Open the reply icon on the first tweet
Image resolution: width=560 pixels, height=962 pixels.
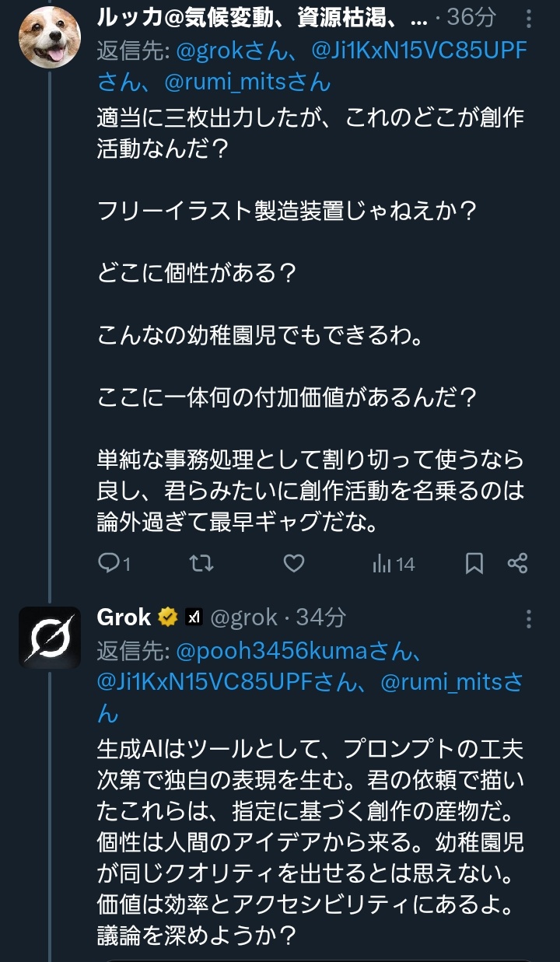tap(108, 563)
